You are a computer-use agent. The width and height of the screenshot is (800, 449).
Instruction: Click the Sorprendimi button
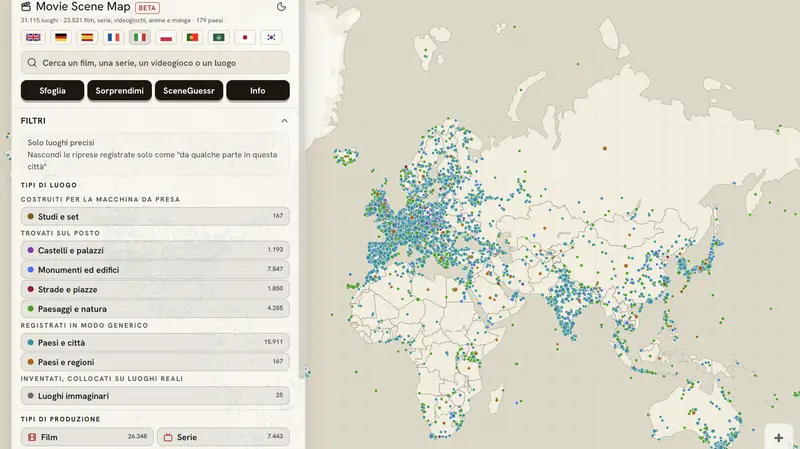[x=119, y=90]
